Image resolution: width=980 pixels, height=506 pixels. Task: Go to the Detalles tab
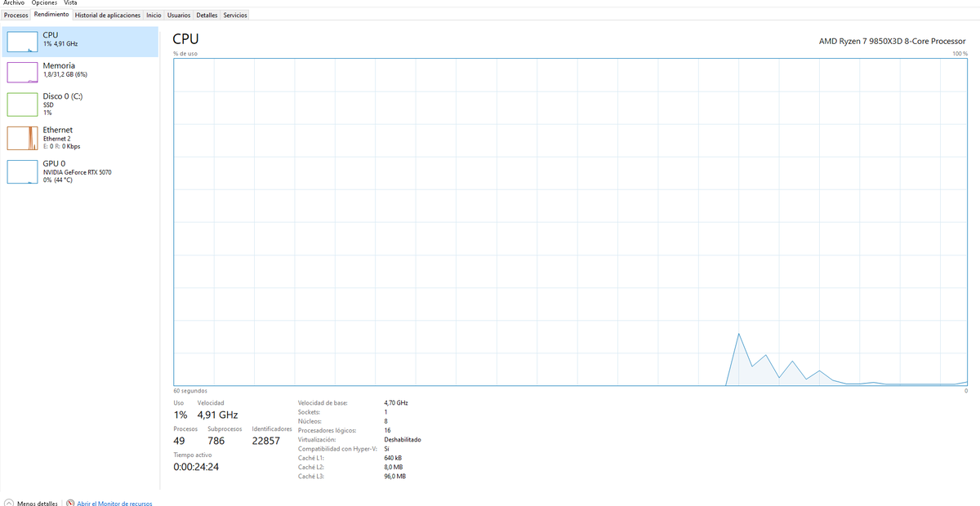point(207,15)
